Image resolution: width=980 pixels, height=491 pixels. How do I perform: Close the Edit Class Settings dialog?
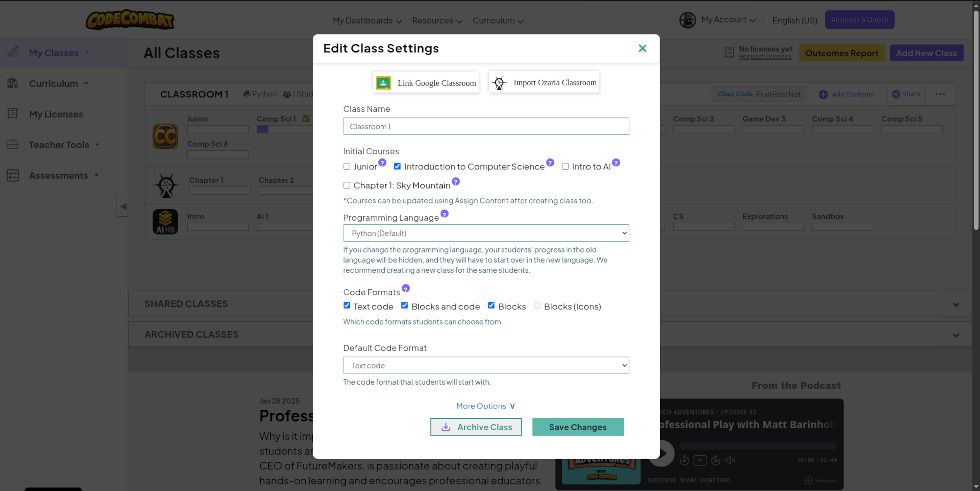click(x=642, y=48)
